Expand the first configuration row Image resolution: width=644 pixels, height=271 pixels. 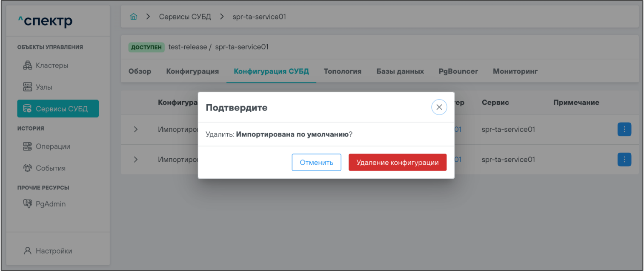point(136,129)
